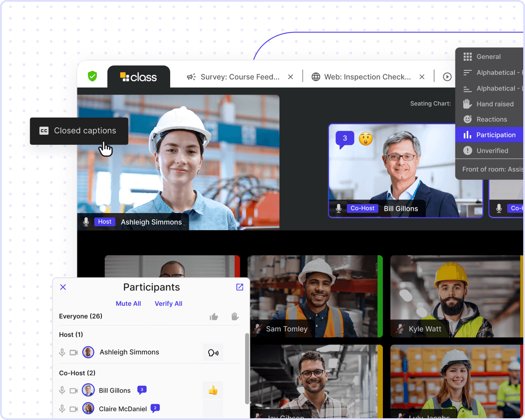Toggle Claire McDaniel's microphone in the list
This screenshot has width=525, height=420.
pos(63,409)
